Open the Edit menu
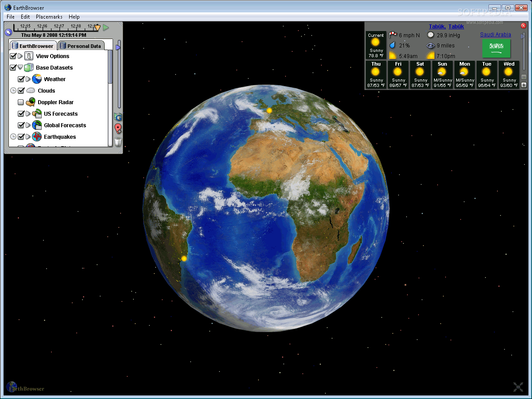This screenshot has width=532, height=399. (x=25, y=17)
